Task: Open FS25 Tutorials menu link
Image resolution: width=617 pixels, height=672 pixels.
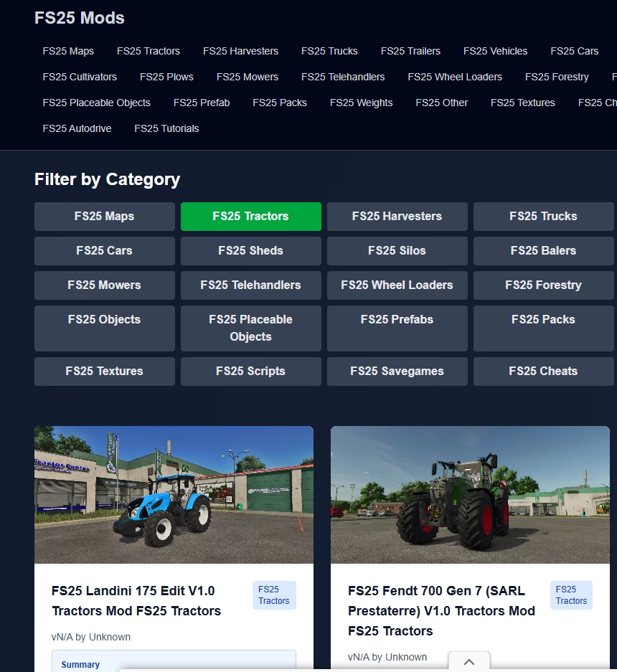Action: (x=166, y=128)
